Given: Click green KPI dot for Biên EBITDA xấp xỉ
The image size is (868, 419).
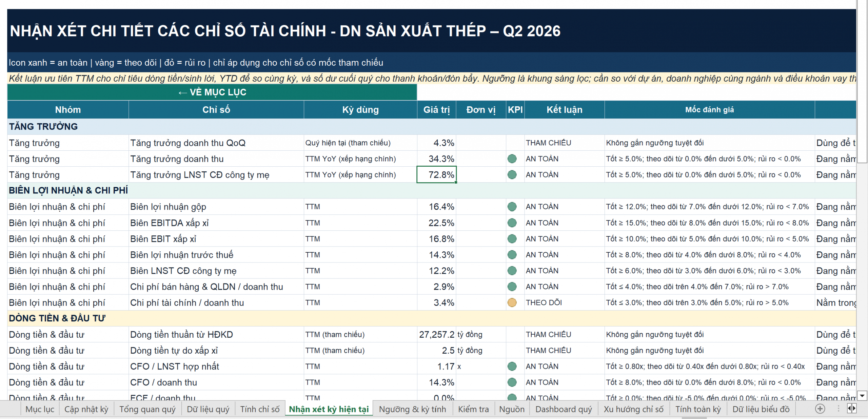Looking at the screenshot, I should pos(512,223).
